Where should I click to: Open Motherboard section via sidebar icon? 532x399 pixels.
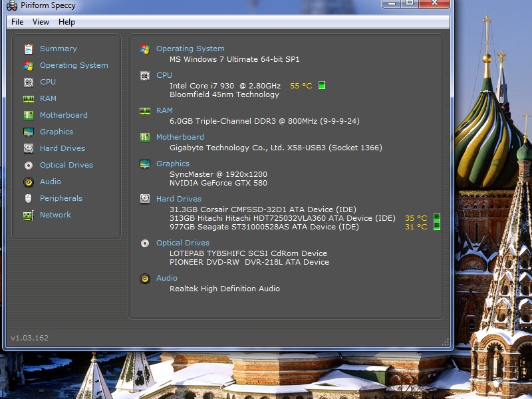(x=29, y=115)
